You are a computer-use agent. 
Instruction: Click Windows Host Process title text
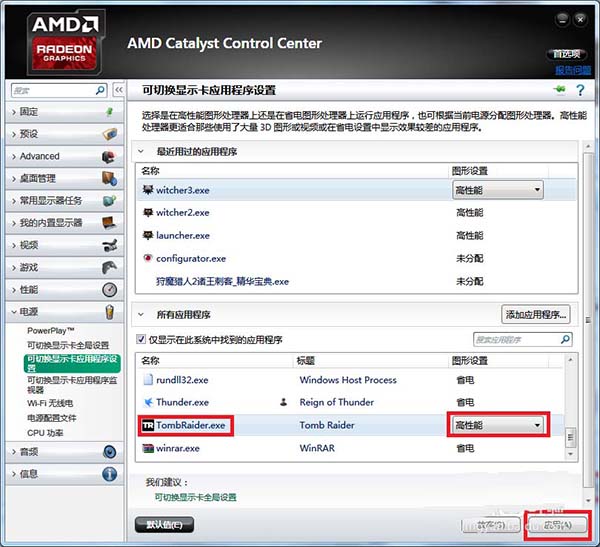point(348,380)
